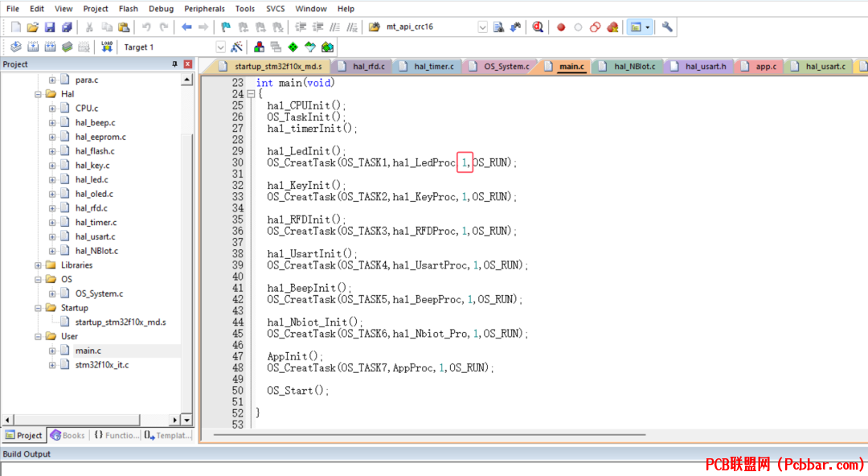Collapse the User folder
The height and width of the screenshot is (476, 868).
(39, 336)
